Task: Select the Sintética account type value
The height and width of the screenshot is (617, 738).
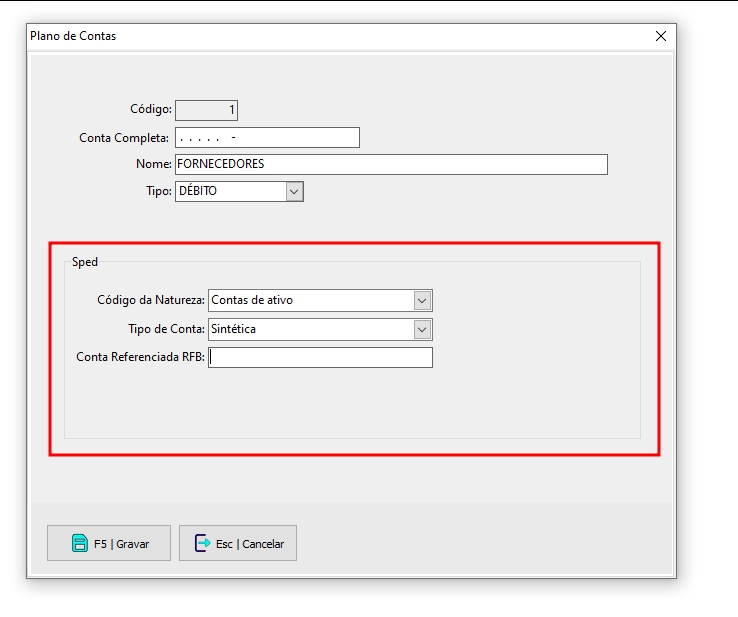Action: pos(309,329)
